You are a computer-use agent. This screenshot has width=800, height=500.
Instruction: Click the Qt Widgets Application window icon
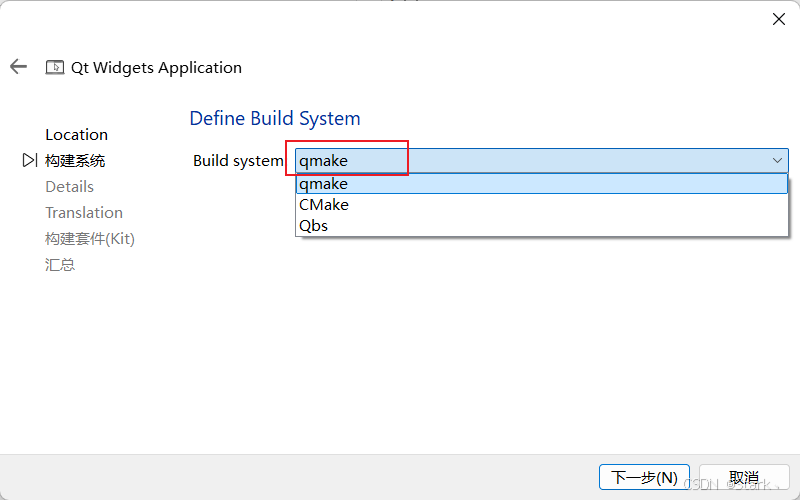(55, 67)
